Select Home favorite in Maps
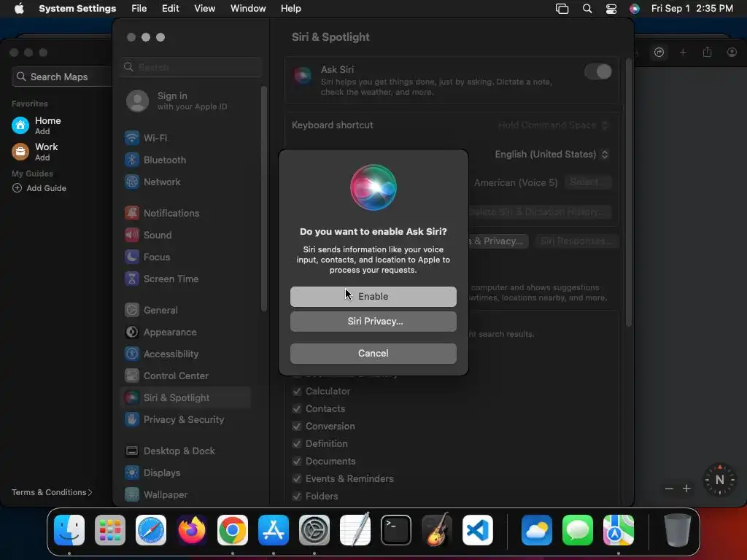747x560 pixels. (x=37, y=125)
